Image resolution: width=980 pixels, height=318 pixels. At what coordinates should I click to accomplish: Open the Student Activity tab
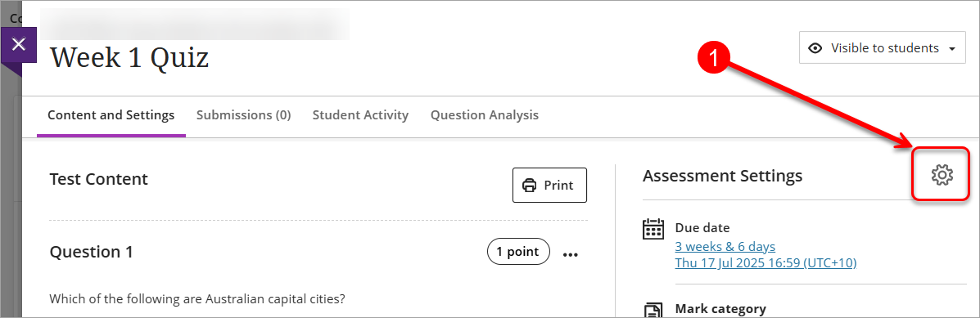360,114
